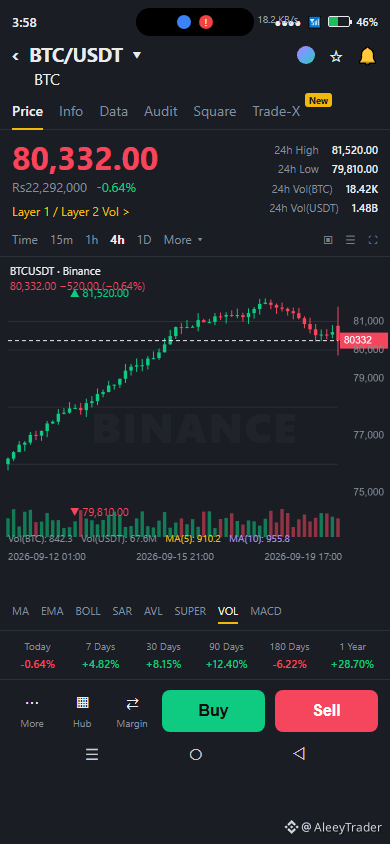Tap the green Buy button

[x=214, y=711]
